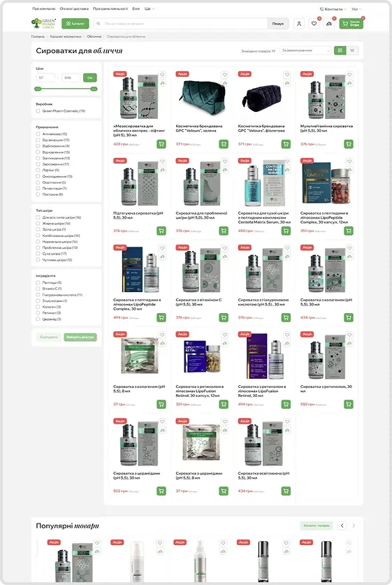The image size is (392, 585).
Task: Add green Velours cosmetic bag to favorites
Action: click(x=224, y=75)
